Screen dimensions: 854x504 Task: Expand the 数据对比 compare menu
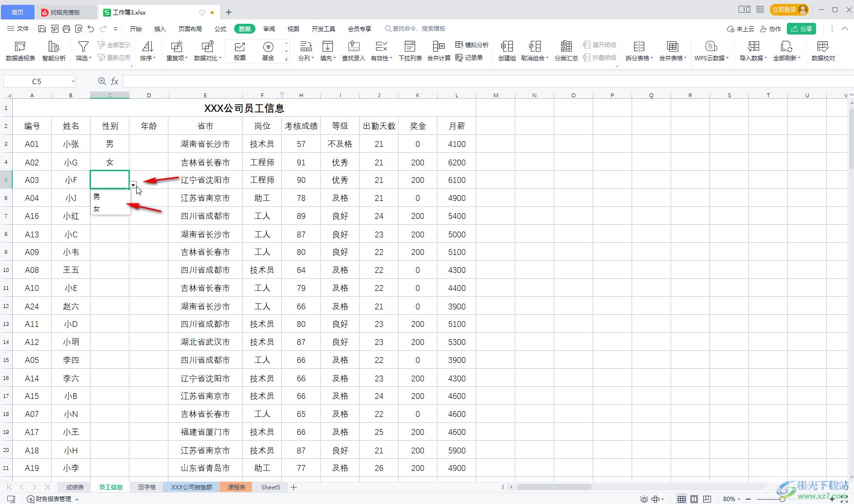click(x=208, y=51)
